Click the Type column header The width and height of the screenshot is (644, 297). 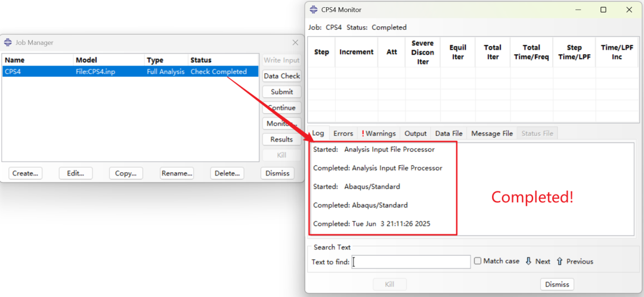(x=166, y=60)
